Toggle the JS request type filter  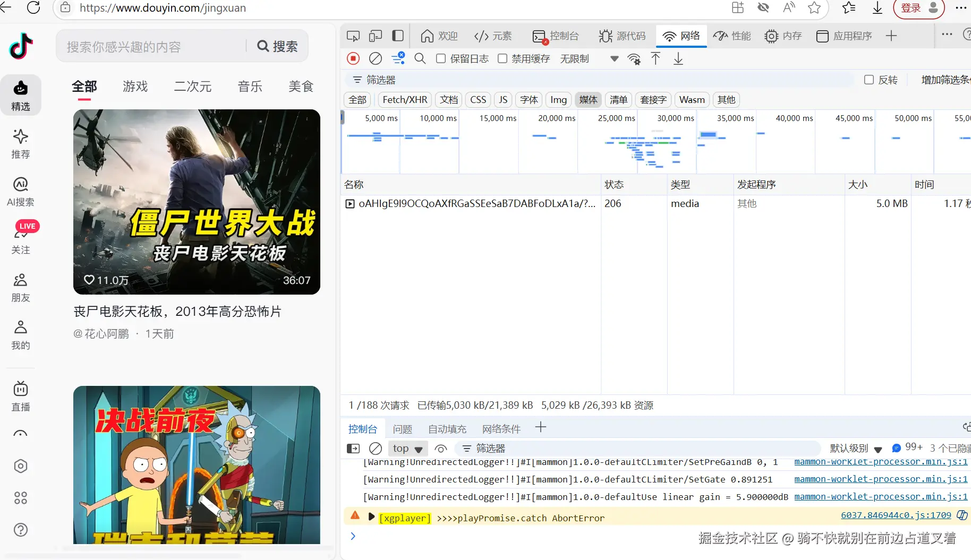pyautogui.click(x=503, y=100)
